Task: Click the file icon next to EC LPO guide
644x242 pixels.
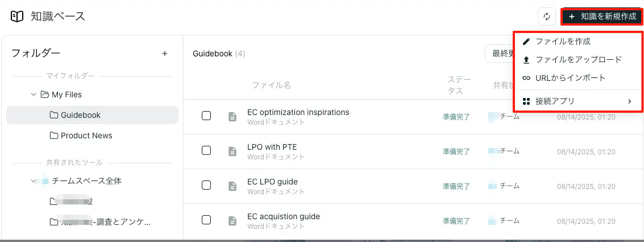Action: tap(232, 186)
